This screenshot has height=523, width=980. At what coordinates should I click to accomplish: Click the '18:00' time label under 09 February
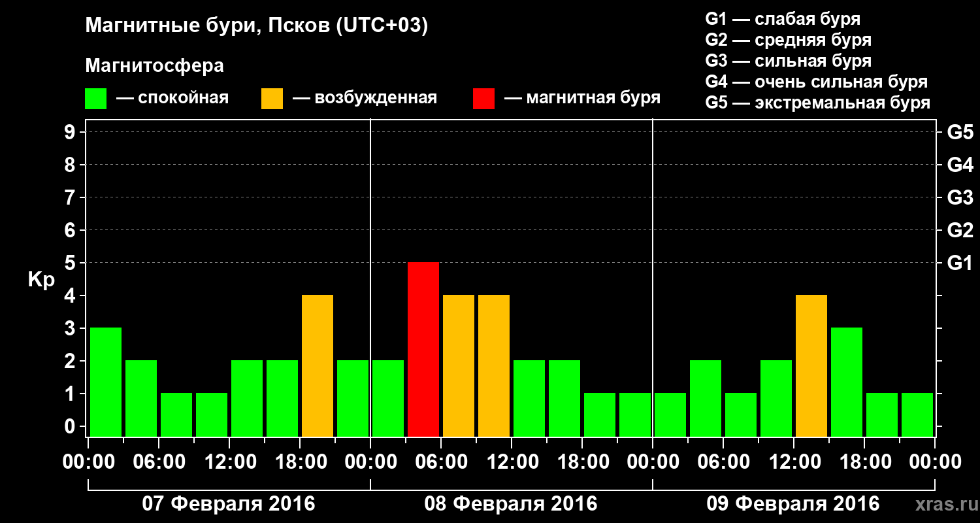point(864,462)
